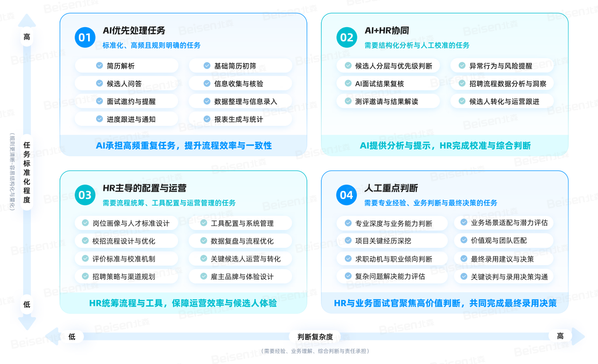Select the 关键谈判与录用决策沟通 item
598x364 pixels.
pos(504,276)
